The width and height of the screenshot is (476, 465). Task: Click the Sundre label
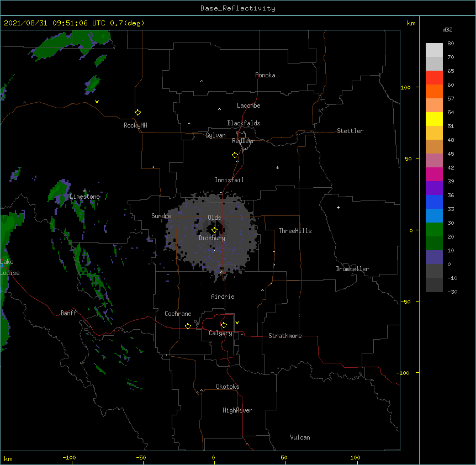pos(161,216)
